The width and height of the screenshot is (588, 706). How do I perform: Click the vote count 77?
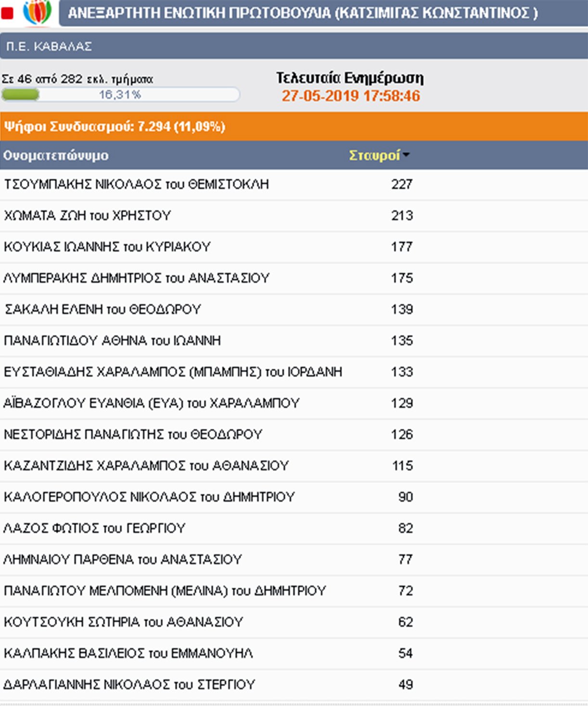[406, 560]
